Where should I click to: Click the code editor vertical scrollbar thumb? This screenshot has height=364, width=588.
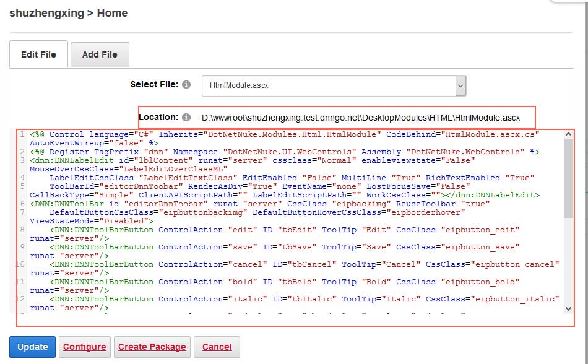point(568,178)
